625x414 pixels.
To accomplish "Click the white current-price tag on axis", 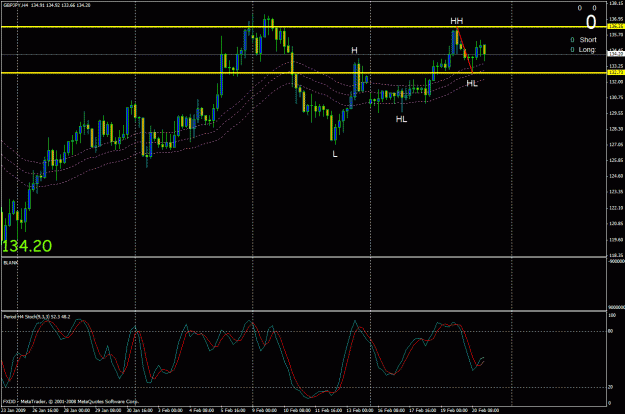I will point(616,53).
